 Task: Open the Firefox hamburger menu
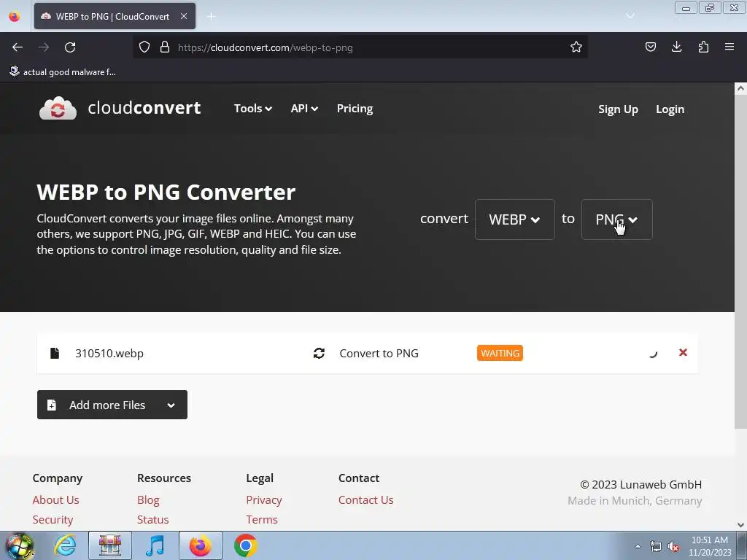[729, 47]
